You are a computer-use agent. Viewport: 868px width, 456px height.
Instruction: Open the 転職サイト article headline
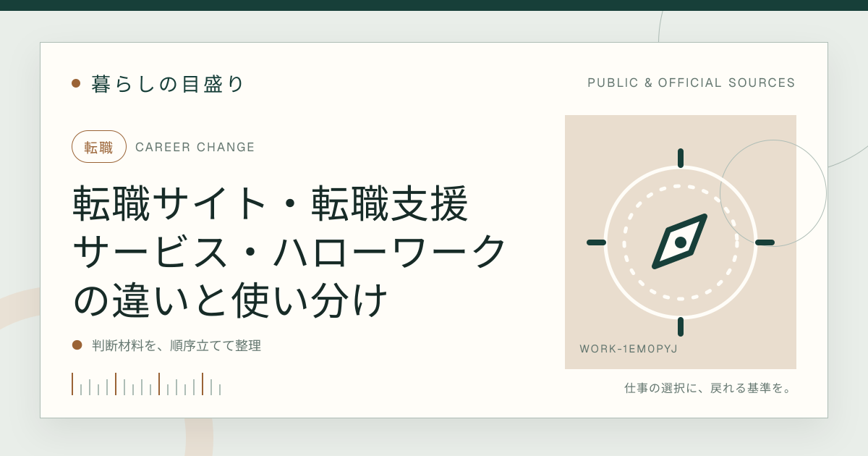[289, 252]
